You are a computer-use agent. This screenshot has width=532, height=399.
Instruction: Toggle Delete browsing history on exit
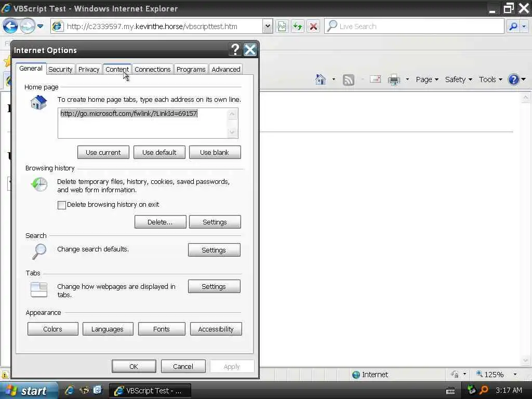click(62, 205)
